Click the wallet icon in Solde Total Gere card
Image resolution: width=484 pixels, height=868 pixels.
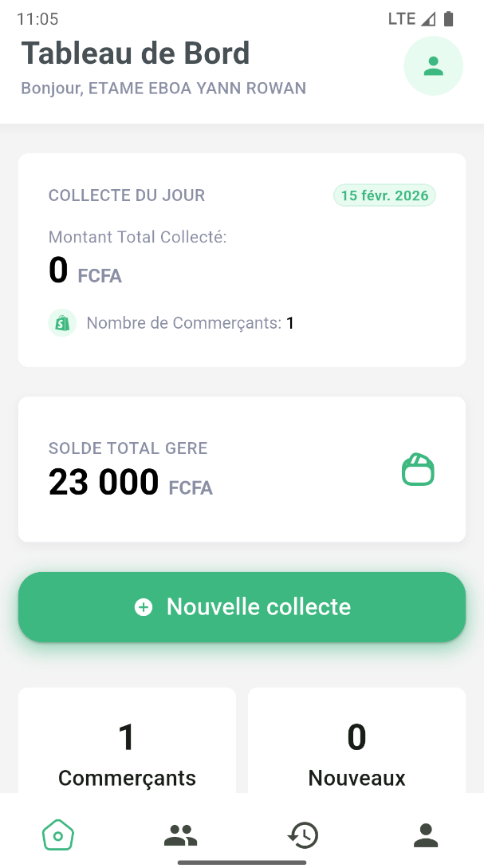click(418, 469)
